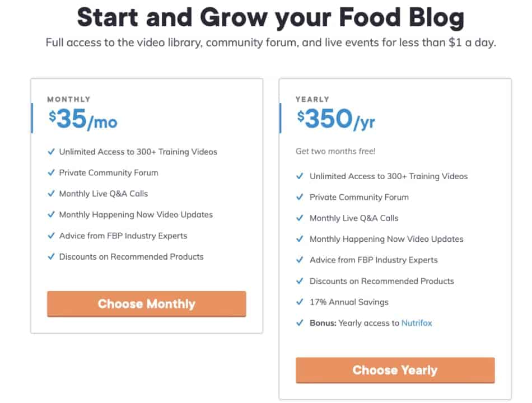
Task: Click the Choose Monthly button
Action: click(x=147, y=303)
